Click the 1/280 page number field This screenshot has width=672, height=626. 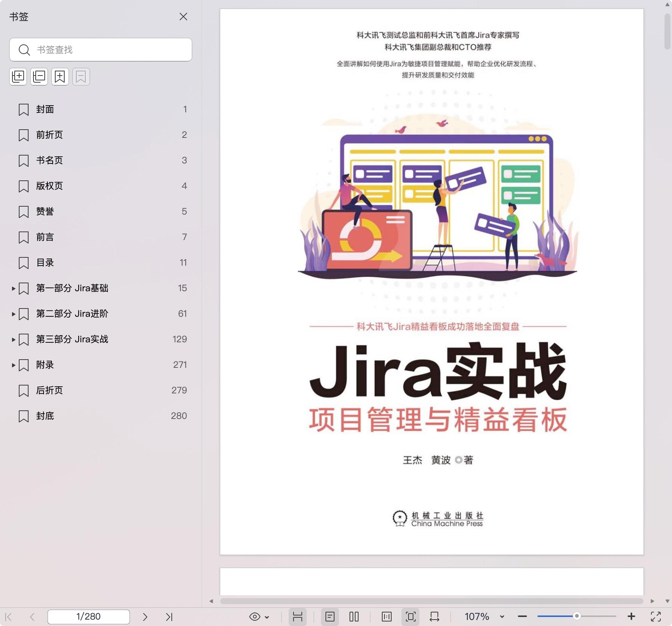tap(89, 617)
